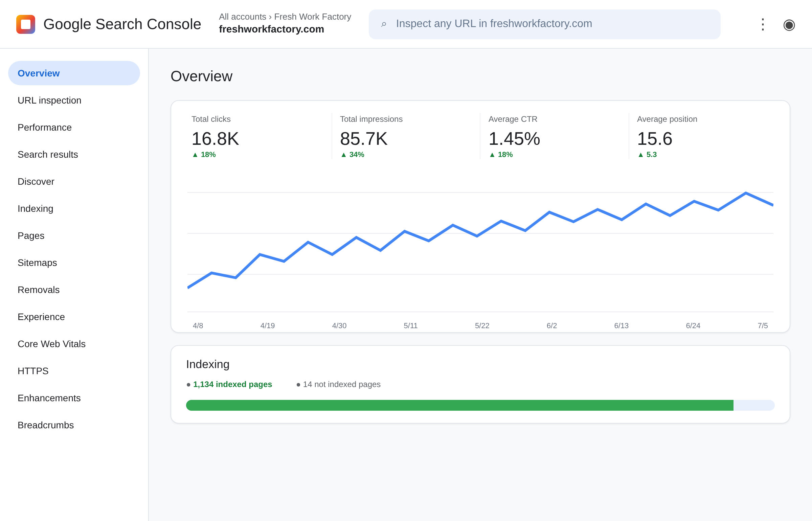812x521 pixels.
Task: Click the Inspect any URL search field
Action: coord(544,24)
